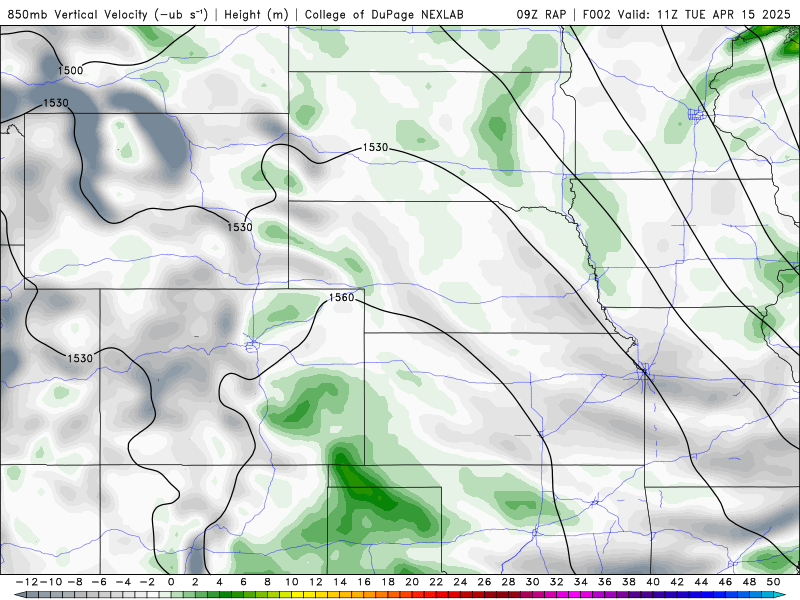Click the 8 value on the color scale
This screenshot has height=600, width=800.
[267, 582]
